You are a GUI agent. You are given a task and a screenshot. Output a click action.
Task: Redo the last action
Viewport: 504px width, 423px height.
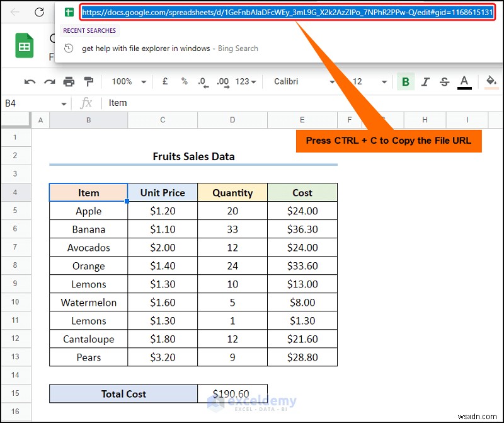click(x=50, y=82)
